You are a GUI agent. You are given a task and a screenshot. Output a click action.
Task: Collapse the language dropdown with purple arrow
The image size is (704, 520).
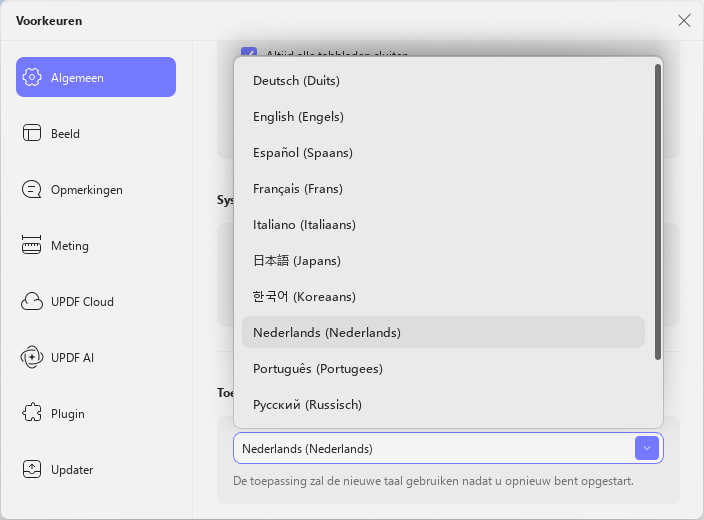tap(647, 448)
